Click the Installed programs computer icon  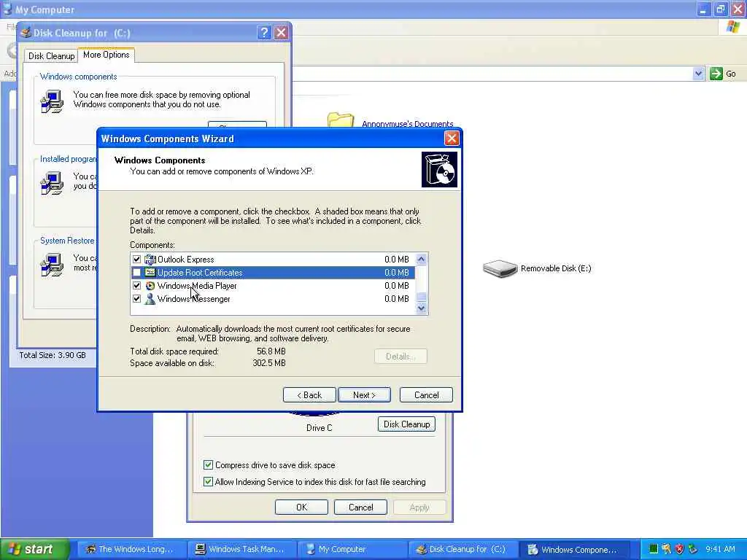point(52,183)
